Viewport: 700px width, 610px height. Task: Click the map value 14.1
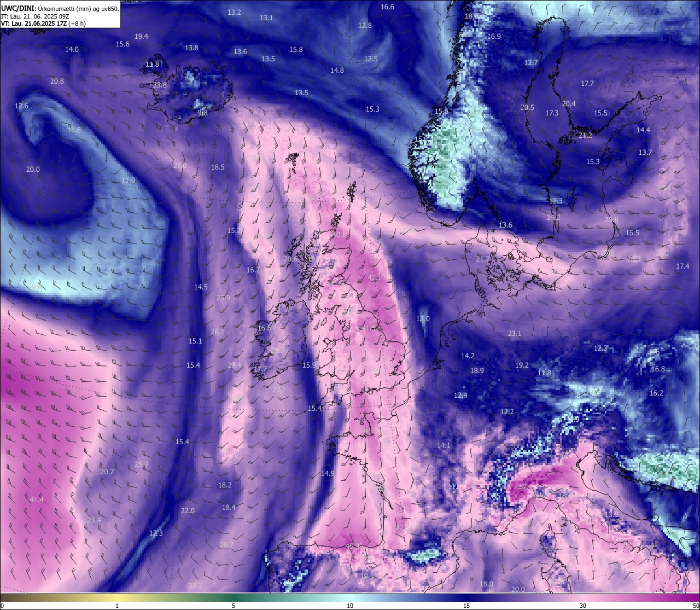point(444,445)
